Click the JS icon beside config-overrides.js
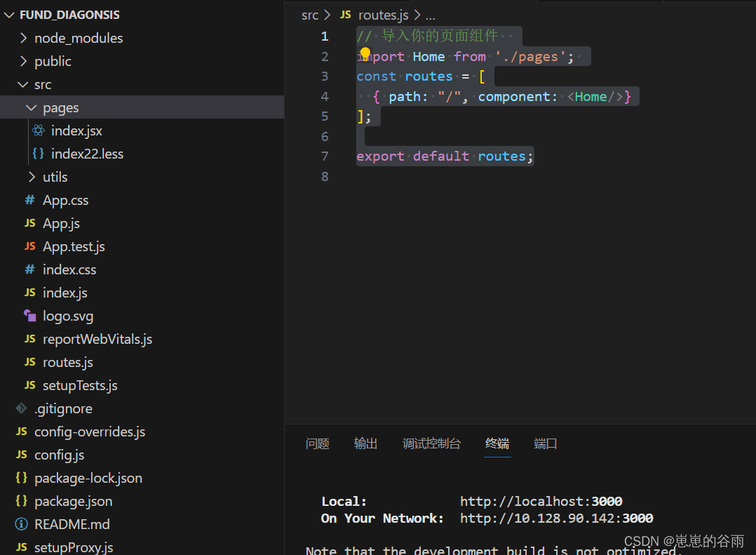 [21, 432]
